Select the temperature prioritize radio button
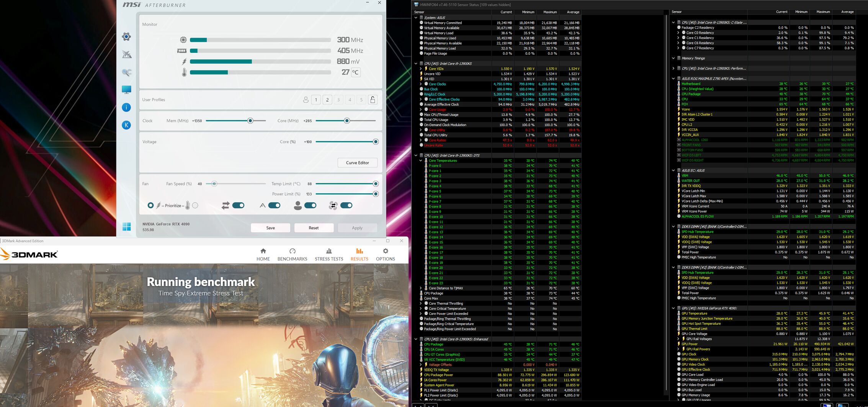Viewport: 868px width, 407px height. 195,206
